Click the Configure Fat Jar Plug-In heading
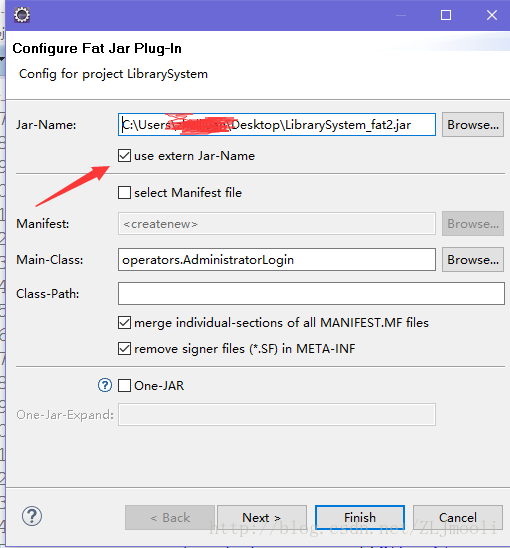Image resolution: width=510 pixels, height=548 pixels. click(97, 48)
